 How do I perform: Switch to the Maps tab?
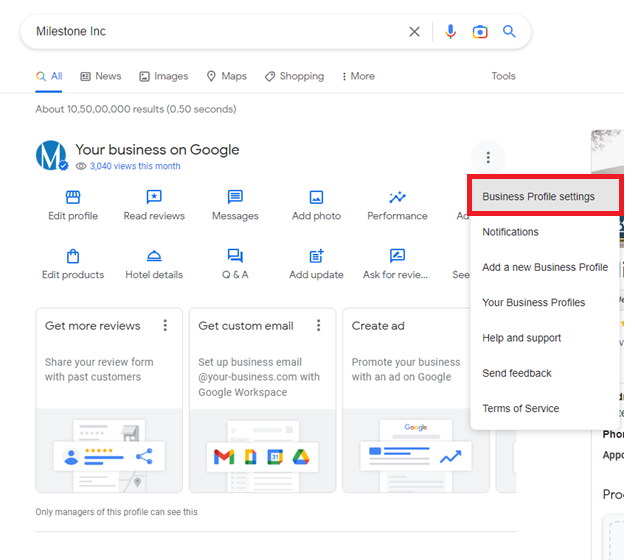click(227, 76)
